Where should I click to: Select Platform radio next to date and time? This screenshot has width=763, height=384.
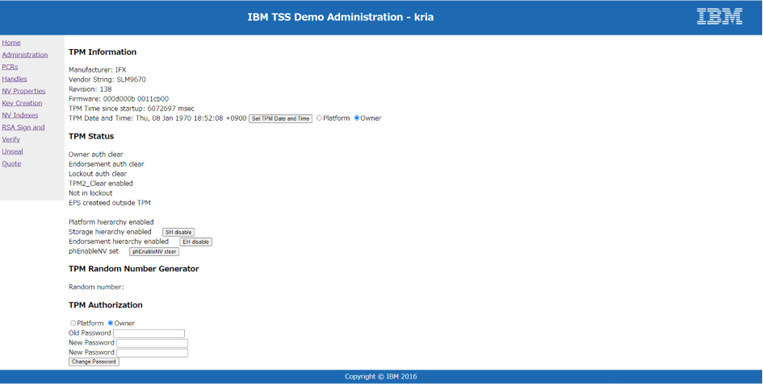click(319, 118)
